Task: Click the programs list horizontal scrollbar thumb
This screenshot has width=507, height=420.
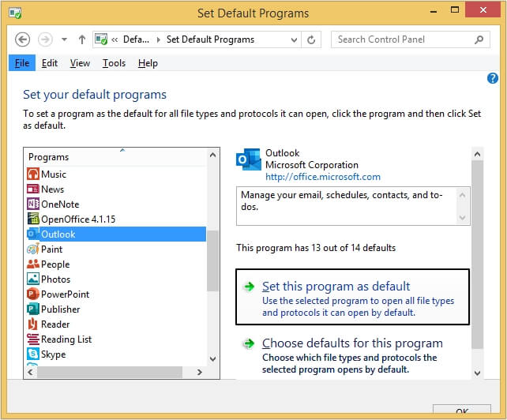Action: point(110,372)
